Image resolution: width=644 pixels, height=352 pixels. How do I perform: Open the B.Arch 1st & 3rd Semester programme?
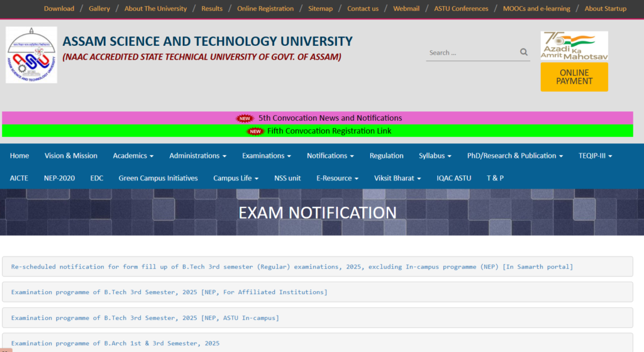click(x=115, y=343)
